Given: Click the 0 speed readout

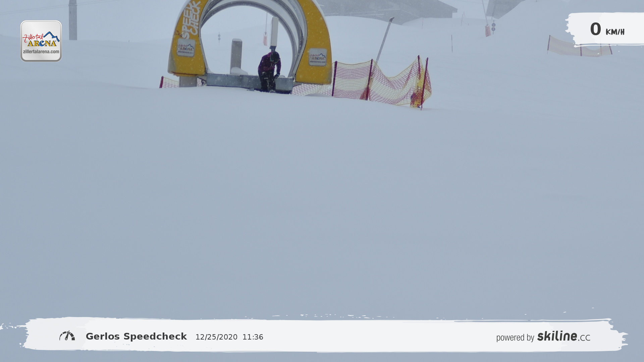Looking at the screenshot, I should pyautogui.click(x=595, y=29).
